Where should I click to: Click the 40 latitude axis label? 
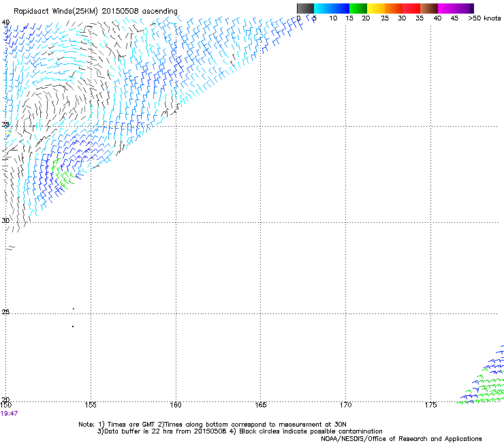[x=5, y=22]
